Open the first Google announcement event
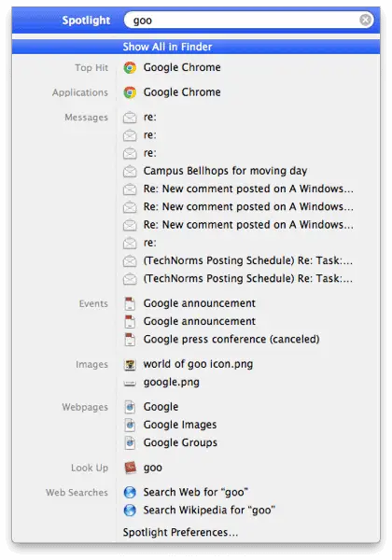The image size is (392, 560). click(x=199, y=303)
